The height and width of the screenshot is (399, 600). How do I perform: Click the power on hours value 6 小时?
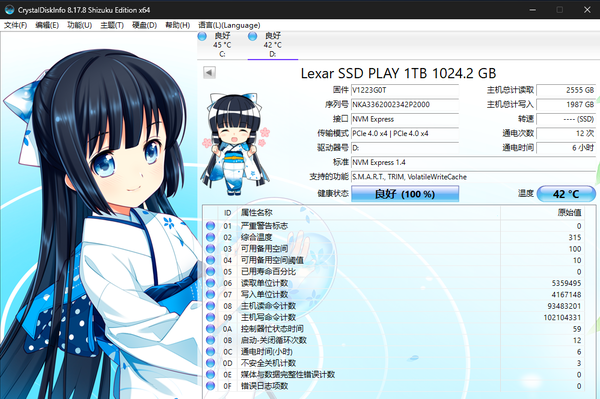coord(566,148)
